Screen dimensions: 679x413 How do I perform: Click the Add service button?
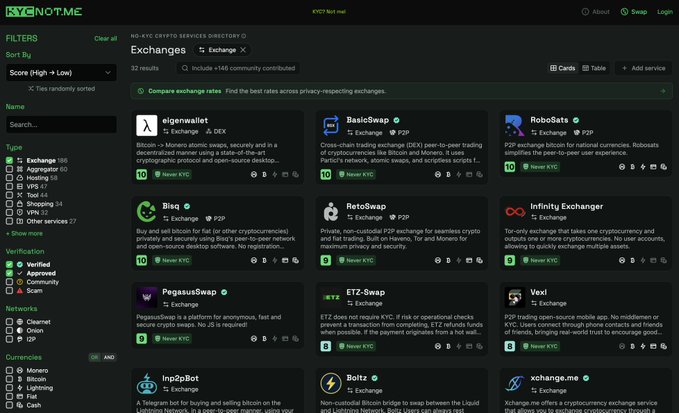(643, 68)
